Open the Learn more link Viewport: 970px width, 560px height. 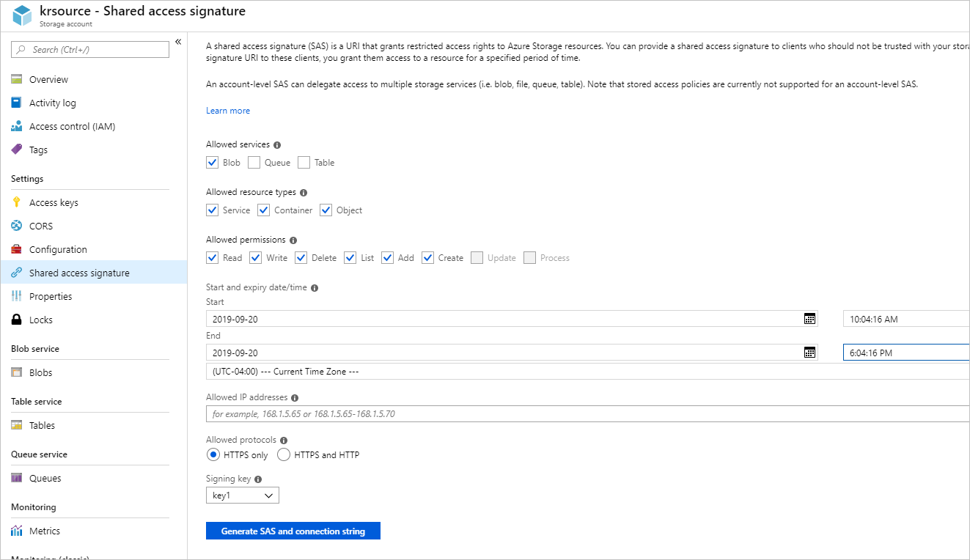tap(227, 110)
